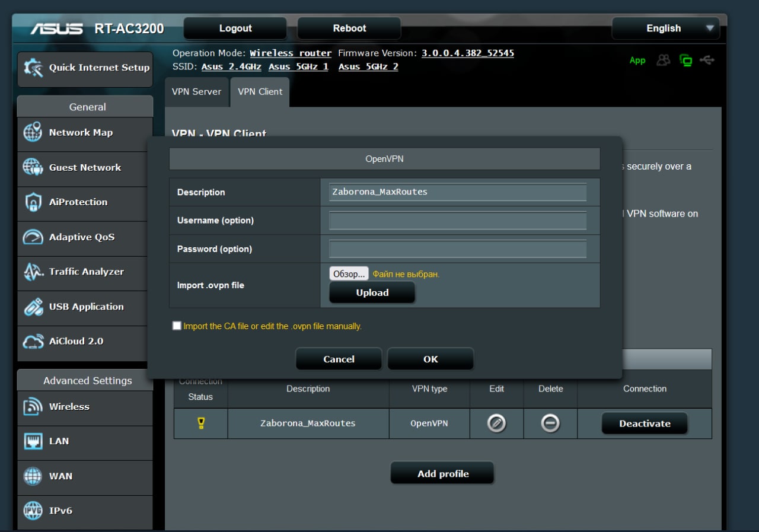This screenshot has width=759, height=532.
Task: Click the WAN globe icon
Action: 33,476
